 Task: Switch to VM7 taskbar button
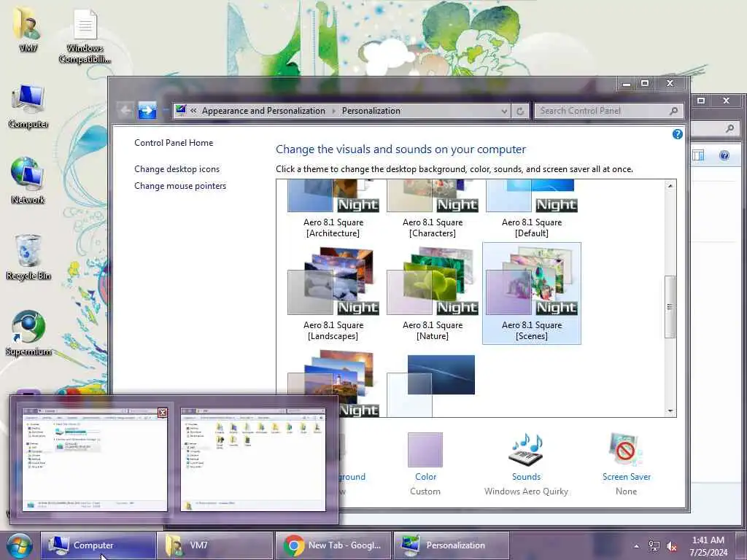(x=216, y=545)
